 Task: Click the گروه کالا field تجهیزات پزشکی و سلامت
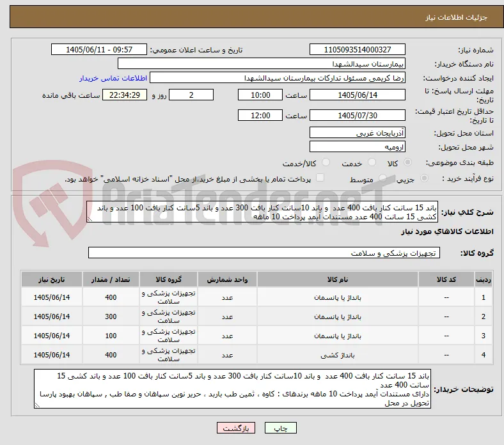click(264, 253)
